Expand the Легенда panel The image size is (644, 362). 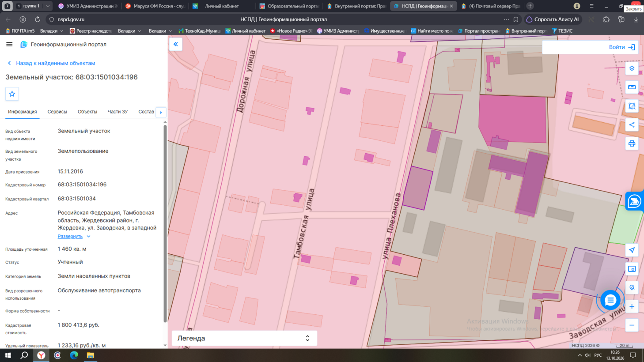[244, 338]
